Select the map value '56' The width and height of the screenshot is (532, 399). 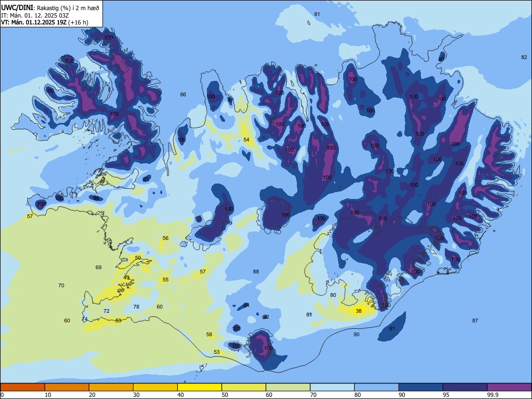[x=165, y=238]
